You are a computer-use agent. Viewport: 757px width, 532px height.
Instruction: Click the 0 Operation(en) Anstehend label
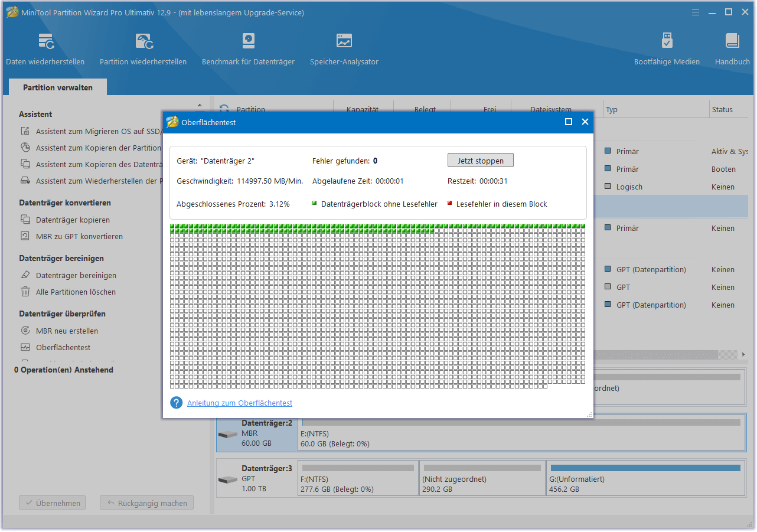(64, 370)
